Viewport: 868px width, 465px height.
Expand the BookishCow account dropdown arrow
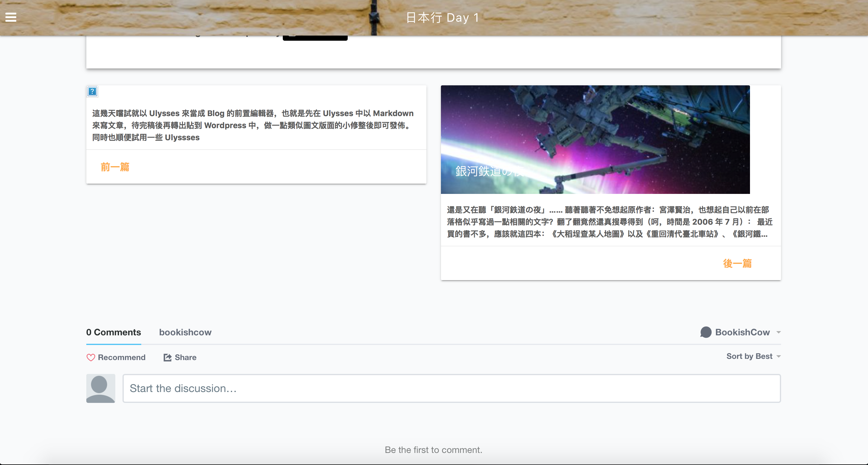coord(778,333)
